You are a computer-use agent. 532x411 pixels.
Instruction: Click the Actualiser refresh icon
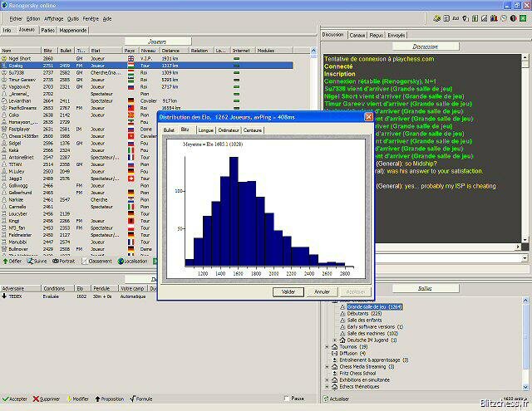325,399
